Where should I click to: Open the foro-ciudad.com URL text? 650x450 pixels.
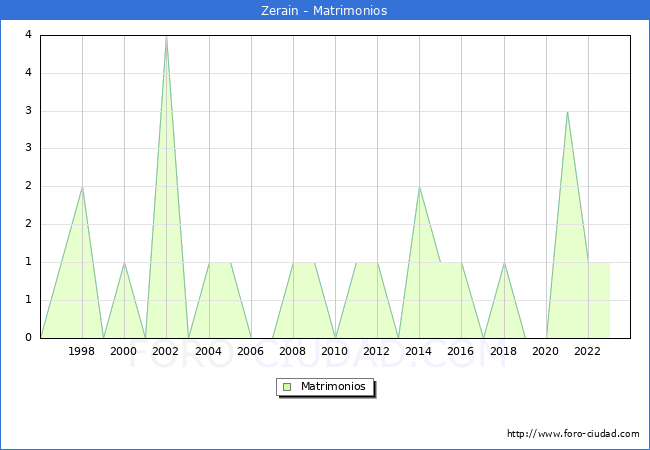[573, 434]
